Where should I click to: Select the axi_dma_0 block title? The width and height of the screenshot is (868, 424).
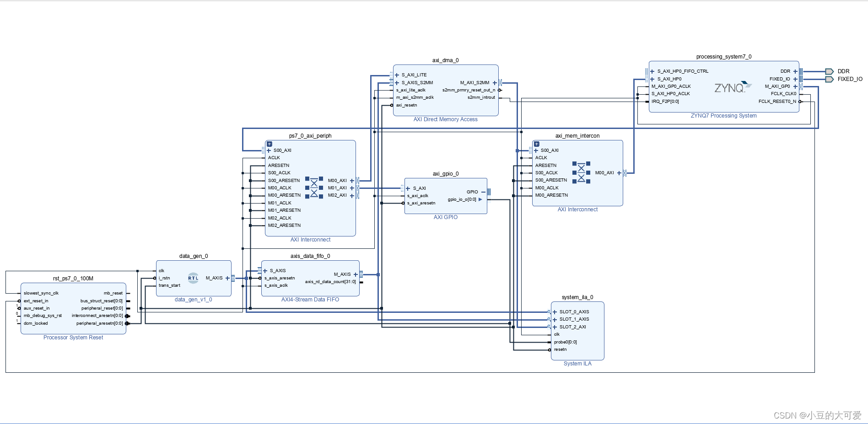[445, 60]
